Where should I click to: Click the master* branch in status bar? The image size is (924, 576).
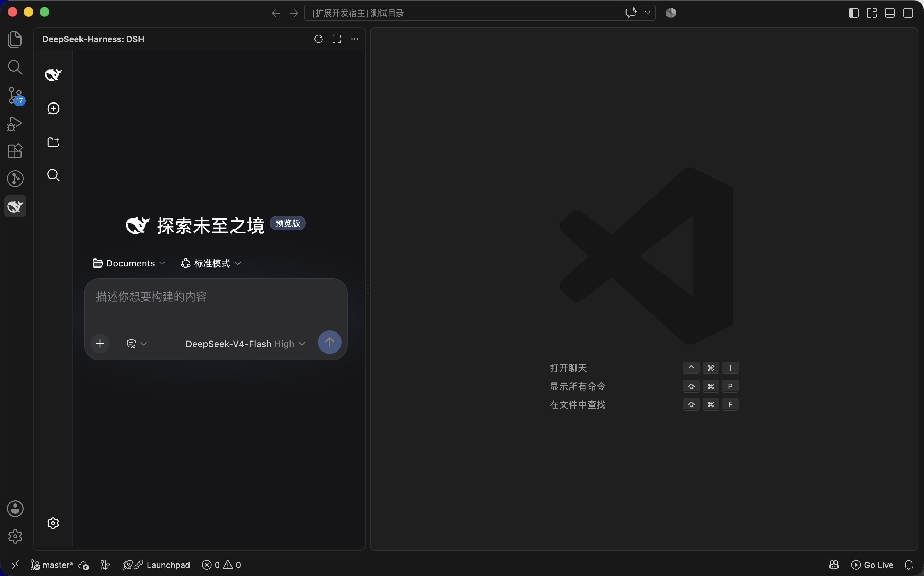coord(52,565)
